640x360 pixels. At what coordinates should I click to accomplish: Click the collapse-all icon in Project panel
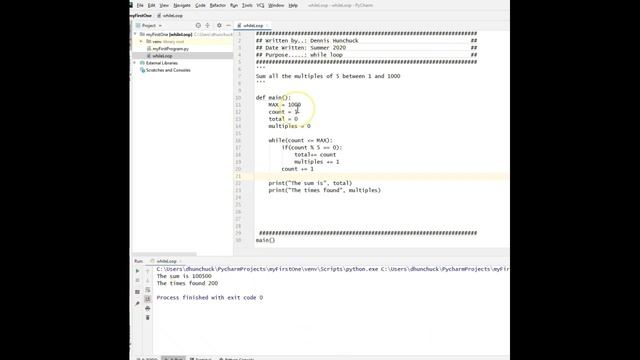207,25
